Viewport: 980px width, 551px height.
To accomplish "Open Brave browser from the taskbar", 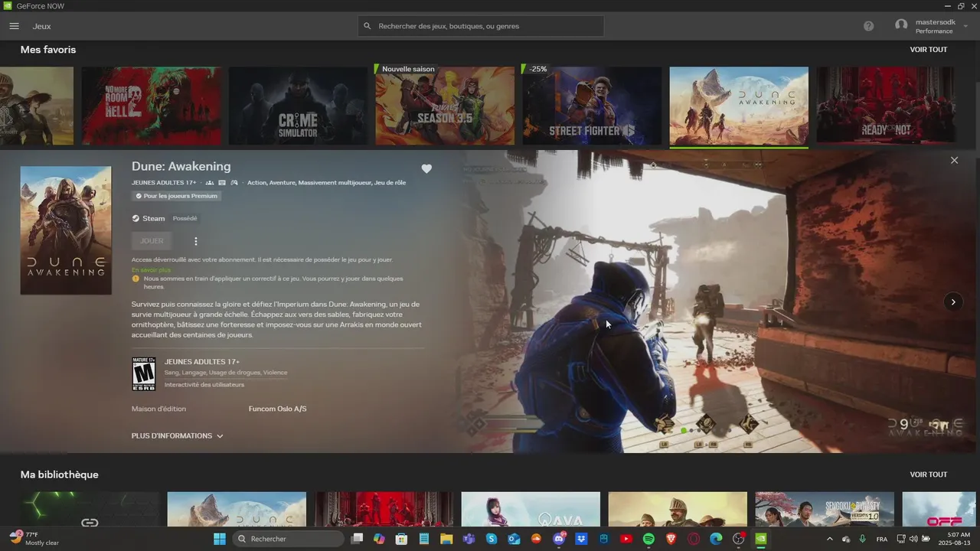I will (x=671, y=539).
